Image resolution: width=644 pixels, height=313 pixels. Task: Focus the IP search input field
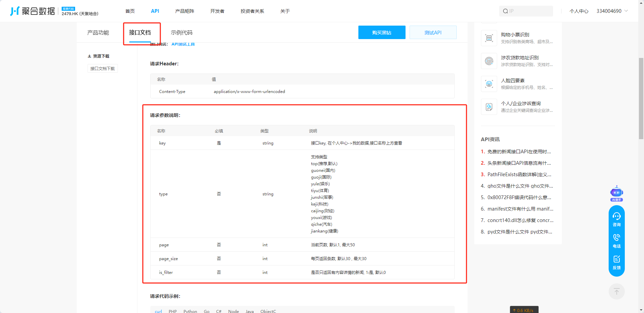(x=529, y=11)
